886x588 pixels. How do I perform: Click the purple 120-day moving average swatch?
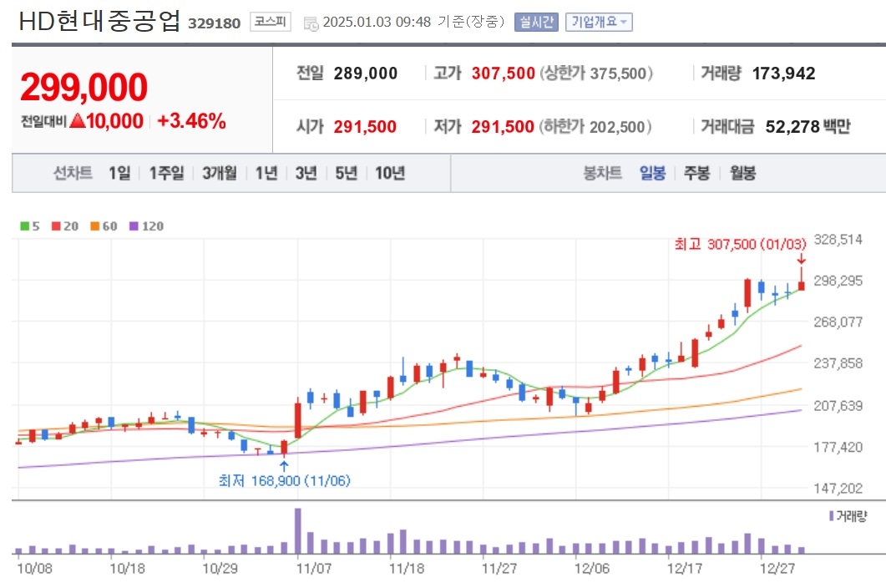tap(134, 226)
